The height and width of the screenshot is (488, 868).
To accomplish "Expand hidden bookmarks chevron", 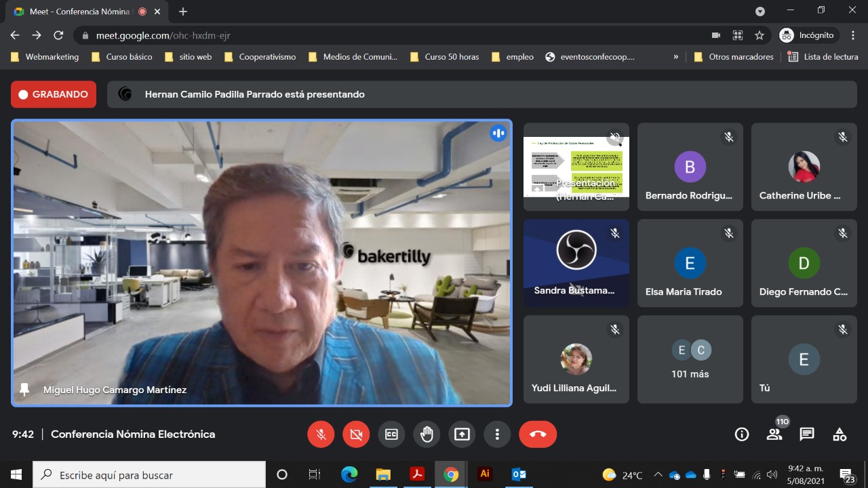I will click(x=675, y=57).
